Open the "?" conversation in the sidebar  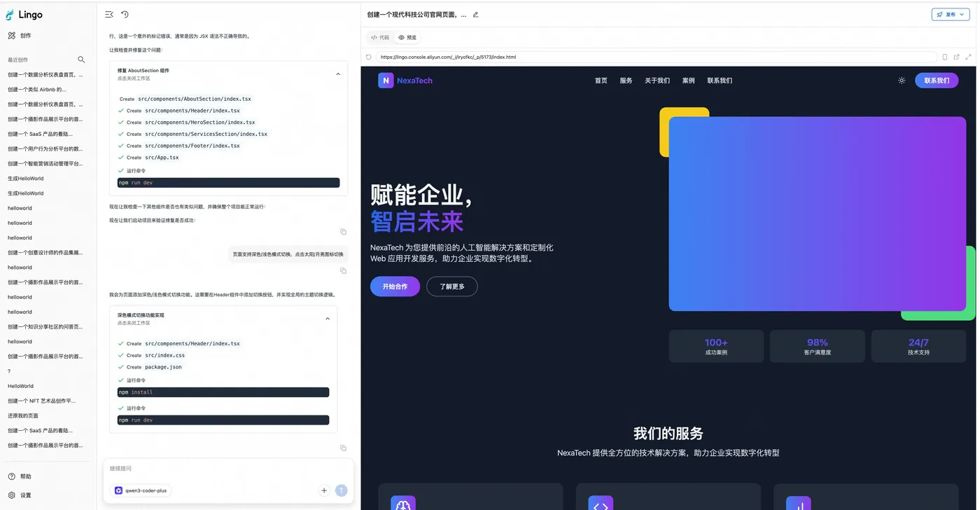click(x=9, y=371)
